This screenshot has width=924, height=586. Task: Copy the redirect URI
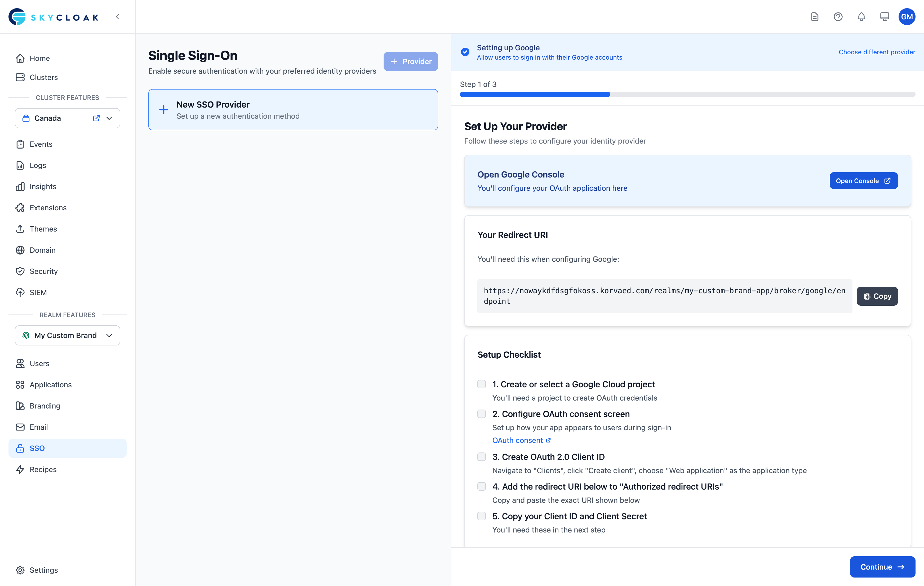[x=877, y=296]
